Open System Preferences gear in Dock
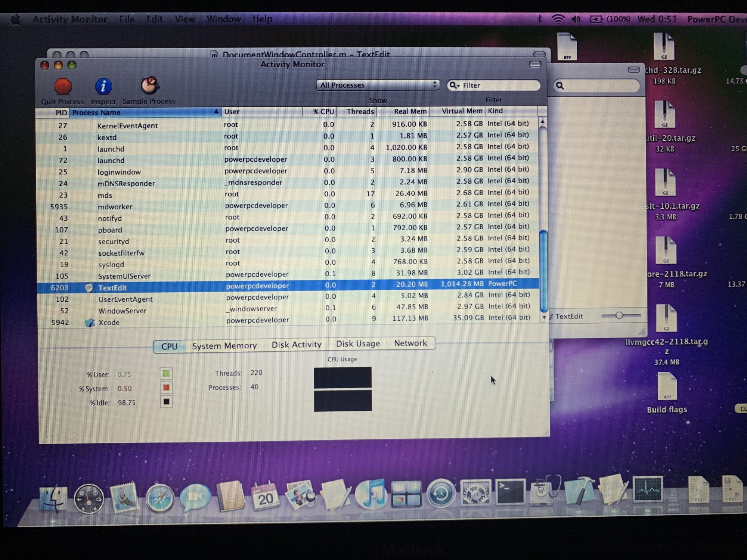This screenshot has height=560, width=747. tap(475, 492)
